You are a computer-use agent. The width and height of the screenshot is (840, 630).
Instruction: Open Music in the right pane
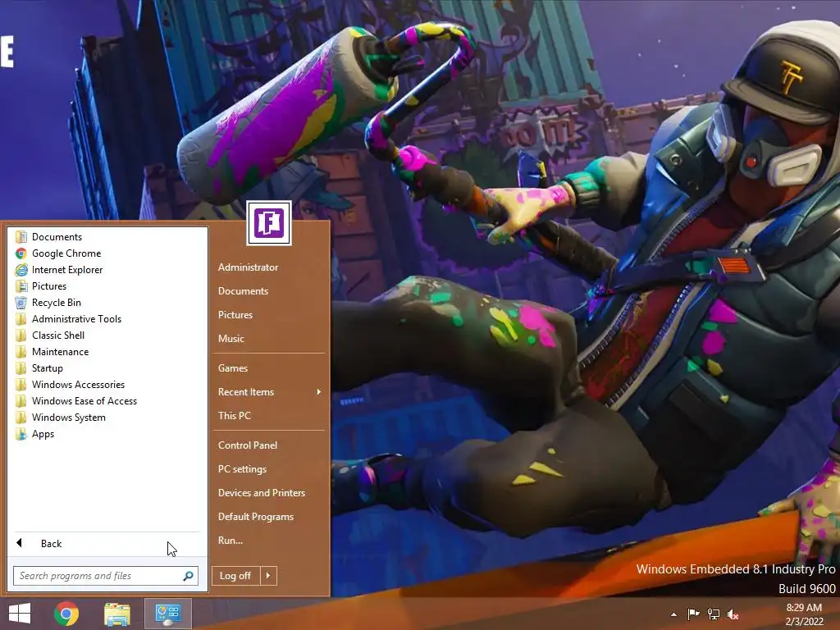point(231,339)
